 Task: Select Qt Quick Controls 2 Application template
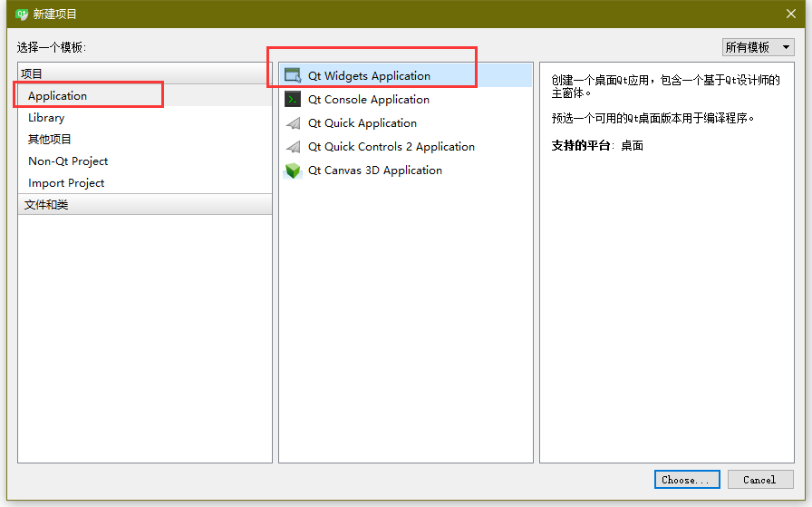(405, 147)
